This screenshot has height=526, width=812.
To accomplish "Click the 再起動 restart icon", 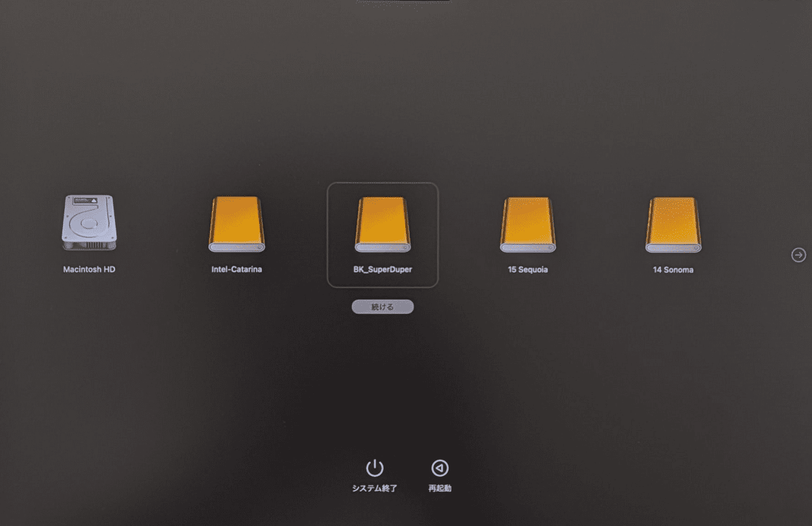I will pyautogui.click(x=440, y=468).
